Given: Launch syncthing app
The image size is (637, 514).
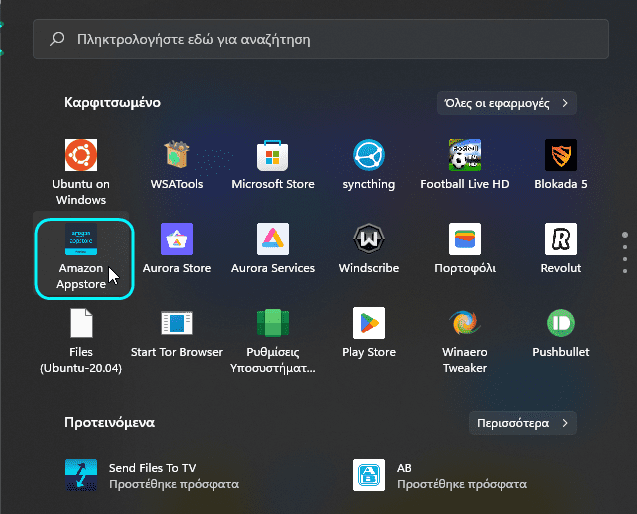Looking at the screenshot, I should pyautogui.click(x=368, y=165).
